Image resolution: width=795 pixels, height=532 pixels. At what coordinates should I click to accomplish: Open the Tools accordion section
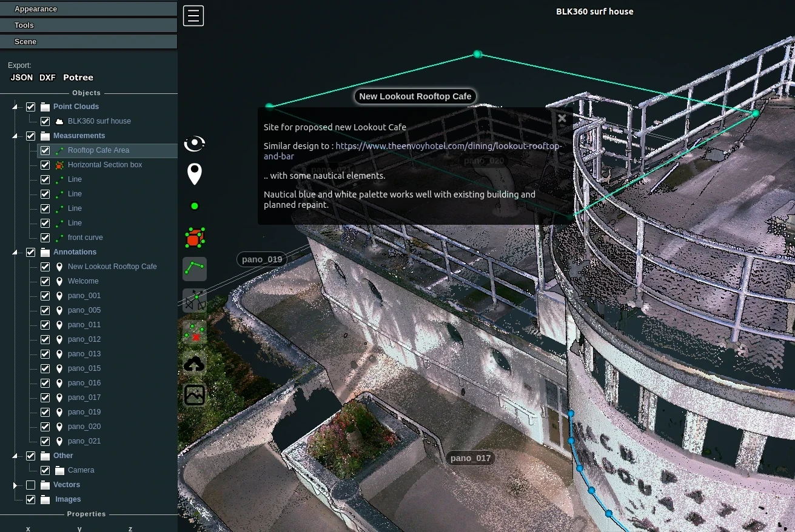click(89, 25)
